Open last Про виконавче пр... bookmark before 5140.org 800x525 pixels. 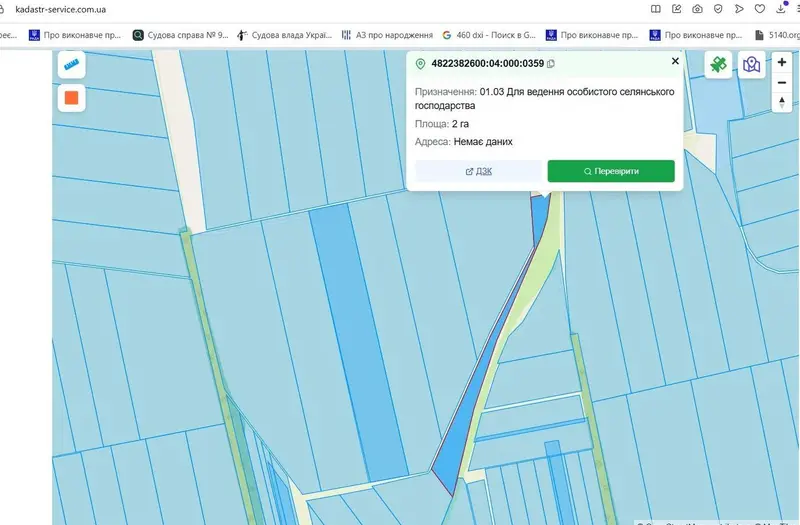696,35
